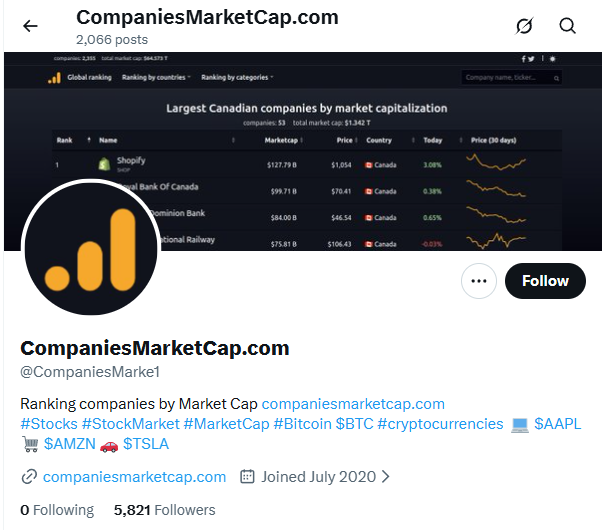The image size is (602, 530).
Task: Open the $TSLA cashtag
Action: pyautogui.click(x=146, y=444)
